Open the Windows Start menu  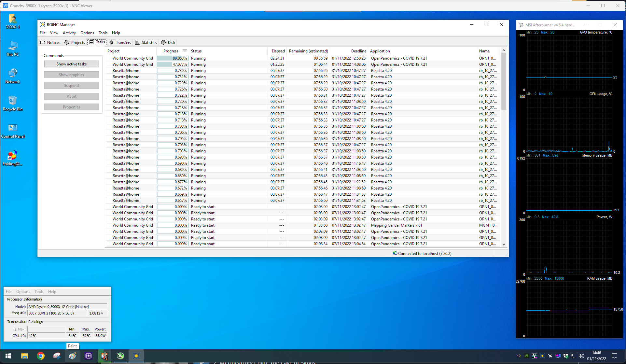8,356
